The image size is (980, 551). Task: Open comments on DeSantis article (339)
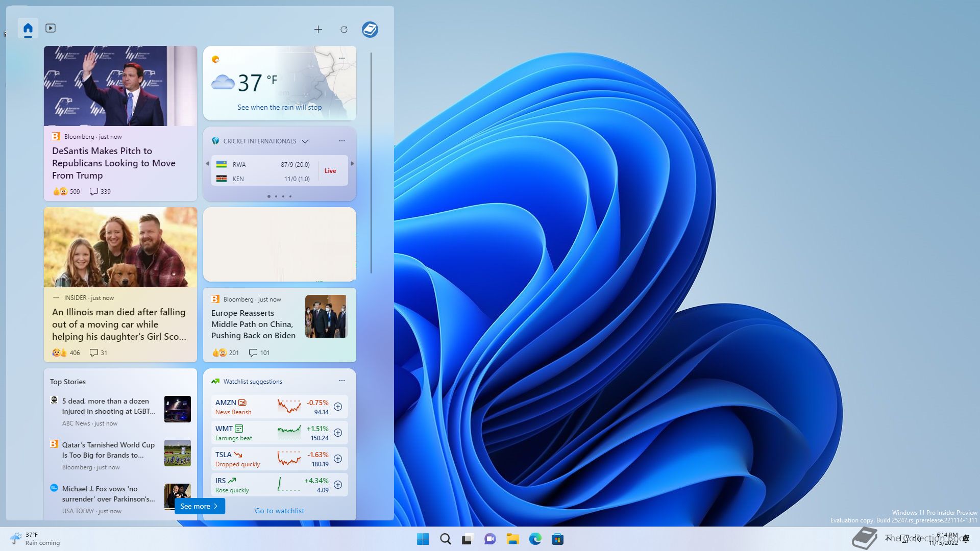[x=100, y=192]
